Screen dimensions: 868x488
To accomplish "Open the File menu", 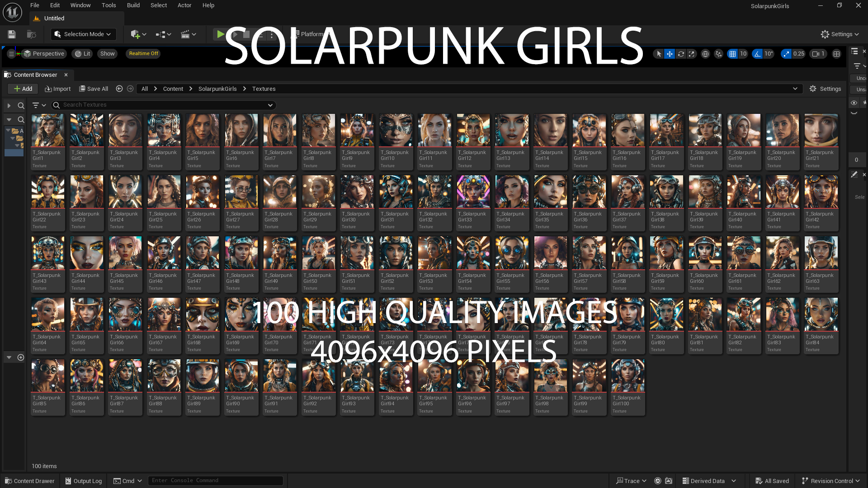I will click(35, 5).
